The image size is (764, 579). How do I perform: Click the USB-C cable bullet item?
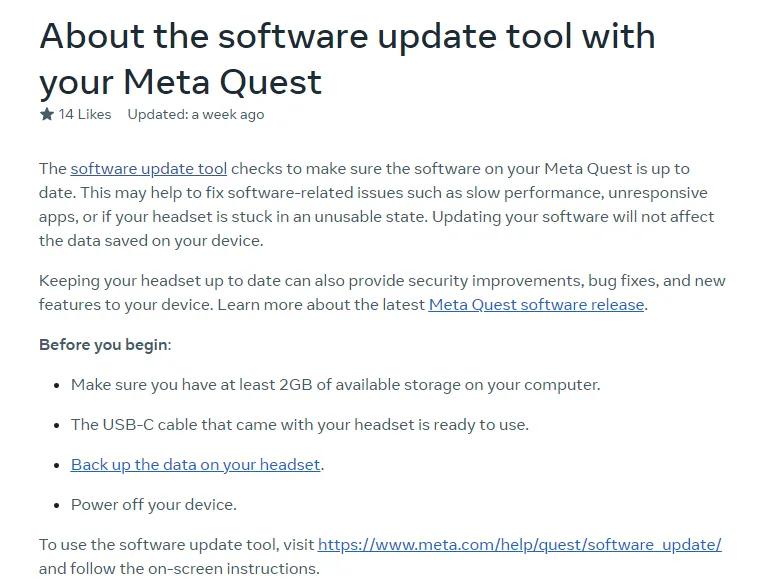pos(299,424)
